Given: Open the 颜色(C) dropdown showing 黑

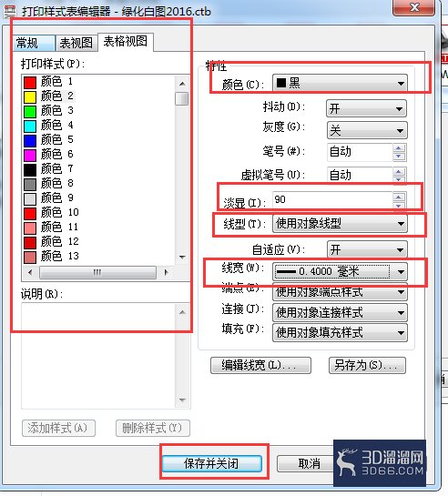Looking at the screenshot, I should [x=340, y=84].
